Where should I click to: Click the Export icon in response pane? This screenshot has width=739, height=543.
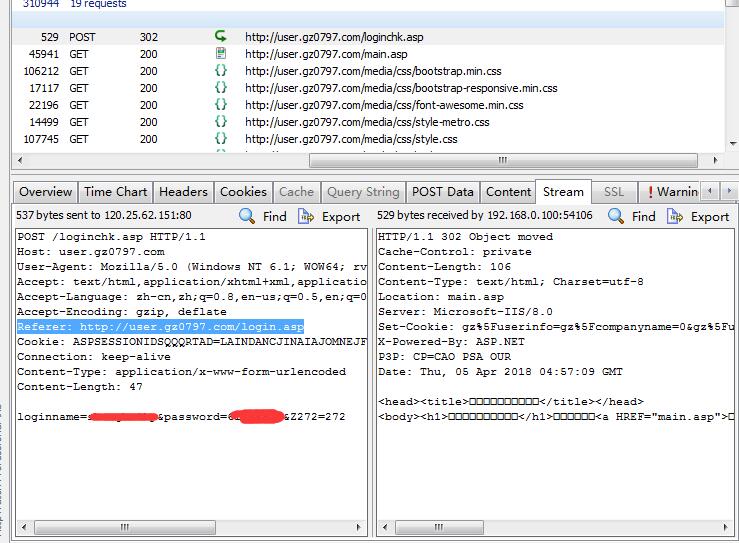point(676,216)
